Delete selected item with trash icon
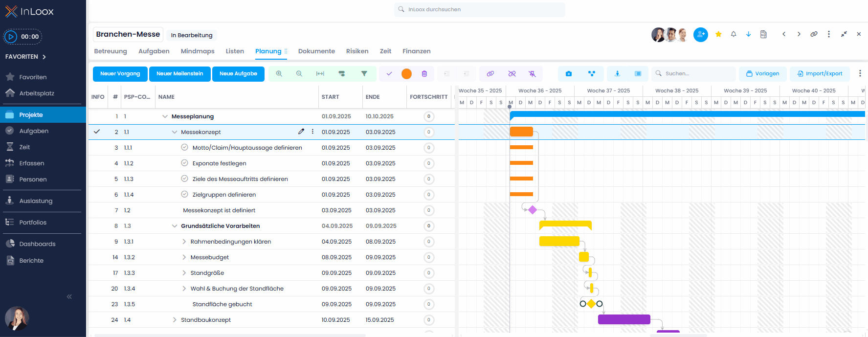868x337 pixels. tap(424, 74)
